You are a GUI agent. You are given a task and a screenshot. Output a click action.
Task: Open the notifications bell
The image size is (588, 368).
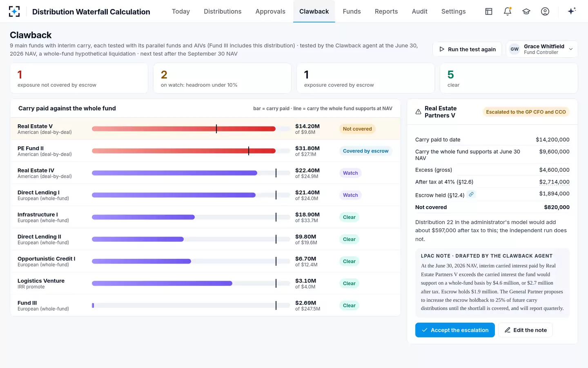point(508,11)
